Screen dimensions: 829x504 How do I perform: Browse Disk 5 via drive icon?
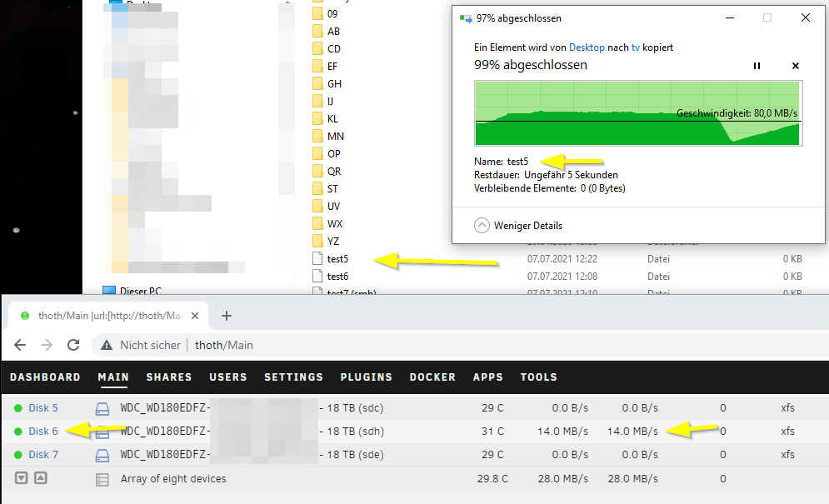click(x=102, y=408)
